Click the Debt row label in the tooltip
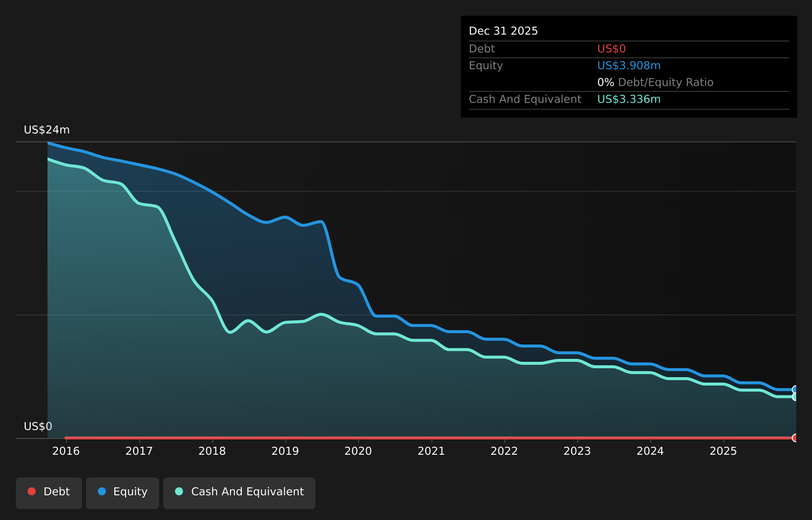 pos(482,49)
